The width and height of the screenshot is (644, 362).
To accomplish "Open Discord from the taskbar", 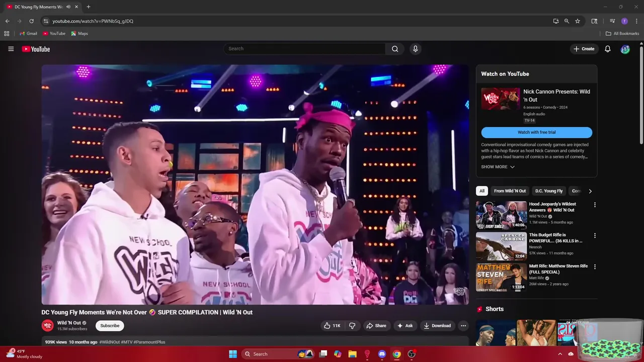I will [x=382, y=354].
